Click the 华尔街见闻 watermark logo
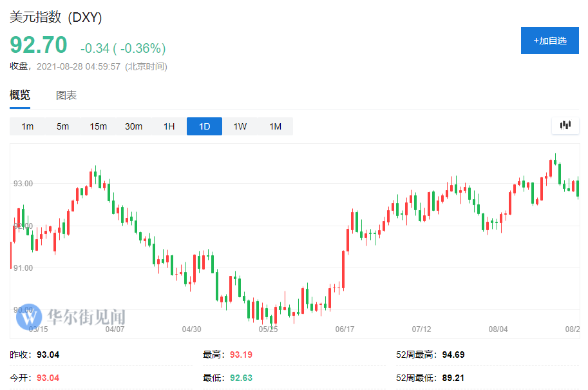This screenshot has height=390, width=588. tap(71, 317)
